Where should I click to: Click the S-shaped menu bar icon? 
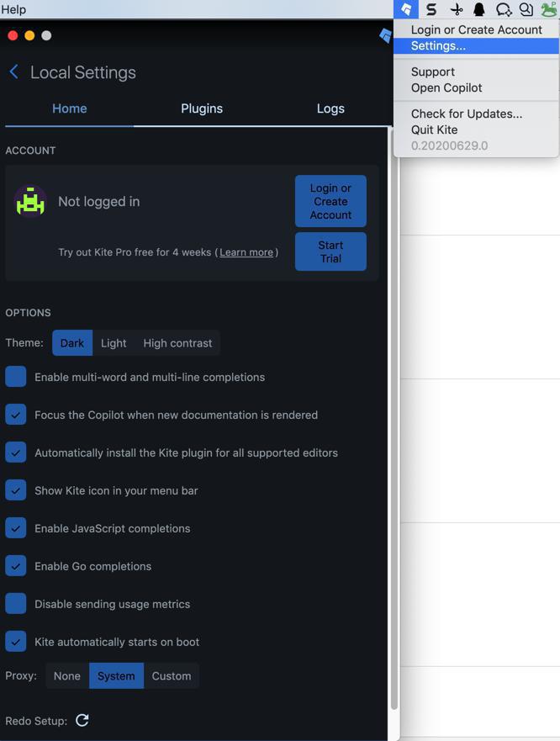pos(431,9)
